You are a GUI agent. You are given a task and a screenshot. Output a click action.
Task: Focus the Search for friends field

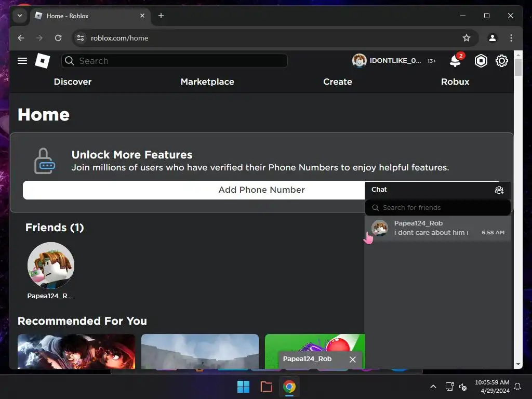tap(437, 208)
